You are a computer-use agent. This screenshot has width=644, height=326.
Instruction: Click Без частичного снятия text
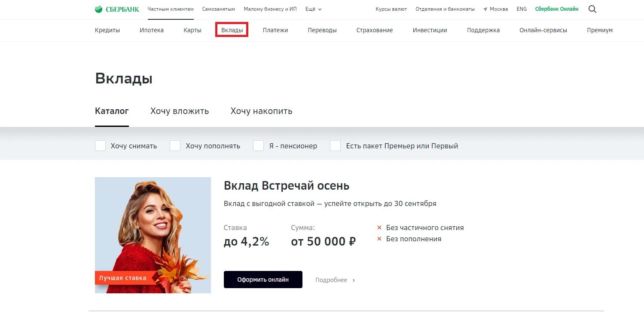click(425, 228)
